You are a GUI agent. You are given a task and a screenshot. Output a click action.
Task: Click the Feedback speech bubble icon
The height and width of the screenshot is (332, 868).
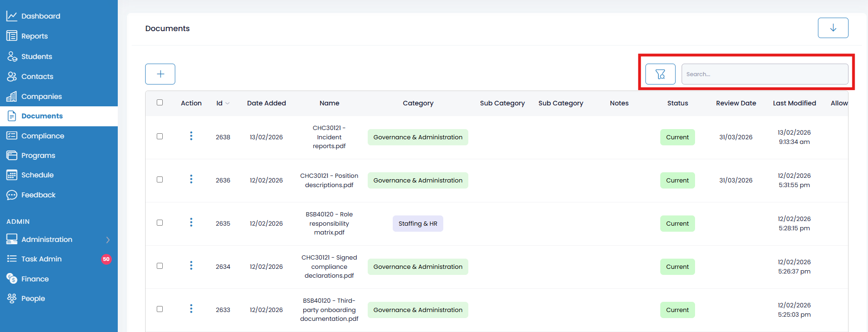[12, 195]
